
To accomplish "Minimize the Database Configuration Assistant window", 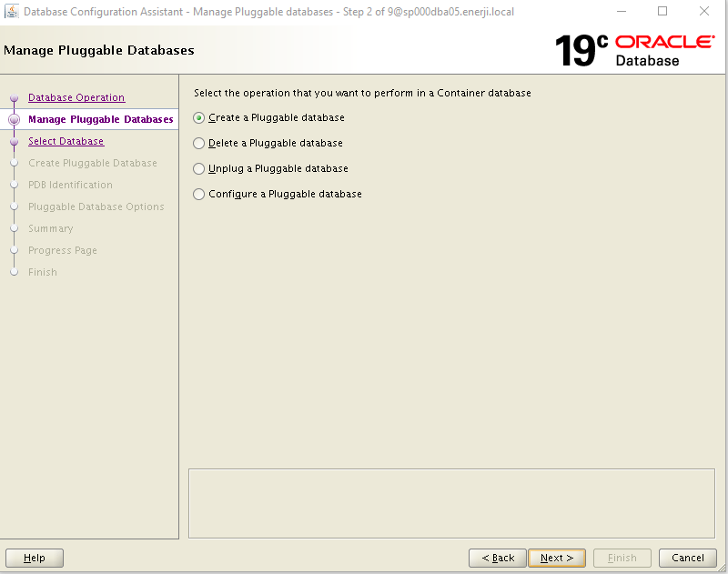I will [622, 11].
